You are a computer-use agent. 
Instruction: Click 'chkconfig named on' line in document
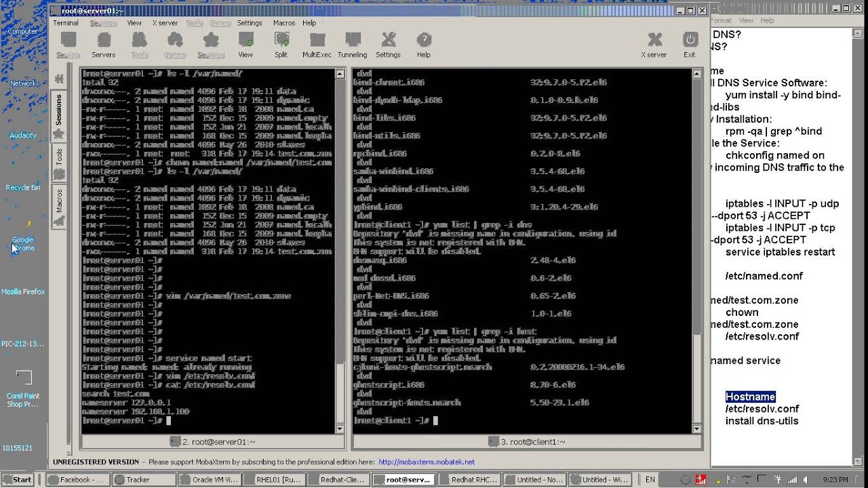tap(775, 155)
